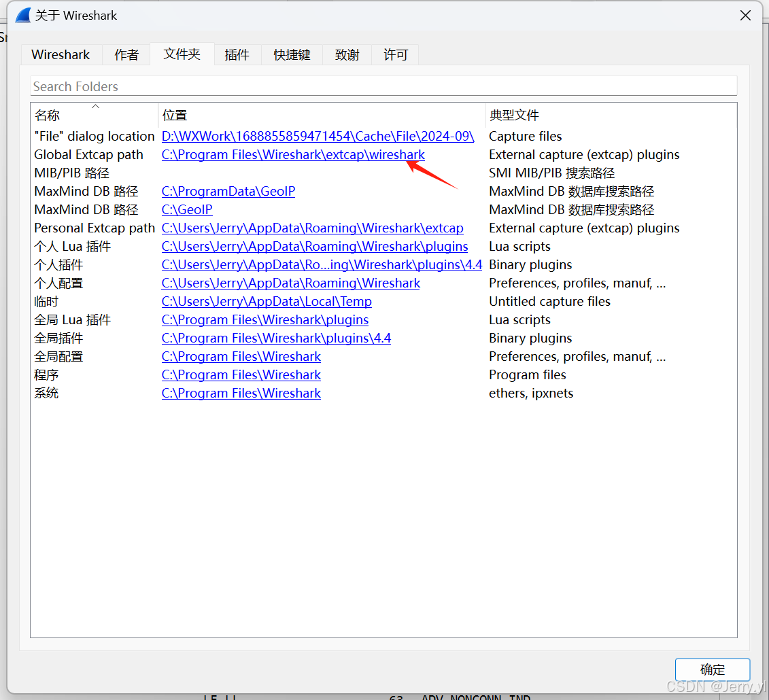Switch to the 快捷键 tab
Screen dimensions: 769x700
[x=292, y=54]
